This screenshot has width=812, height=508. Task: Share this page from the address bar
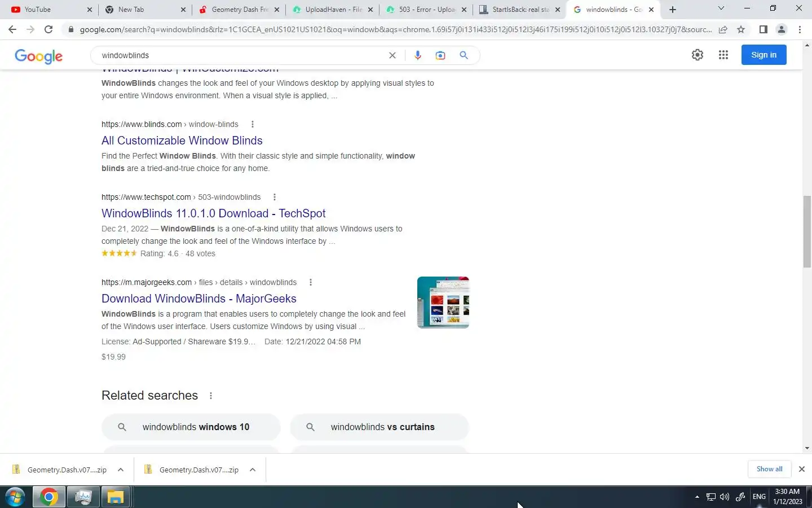coord(723,29)
